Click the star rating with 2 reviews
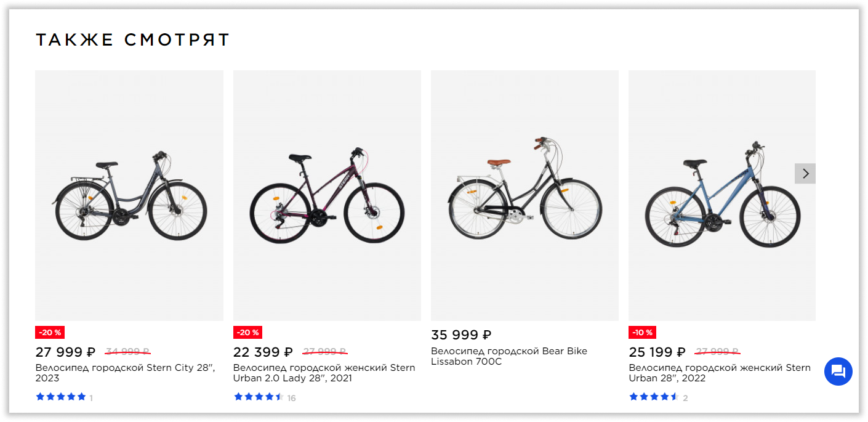Viewport: 868px width, 422px height. click(653, 397)
